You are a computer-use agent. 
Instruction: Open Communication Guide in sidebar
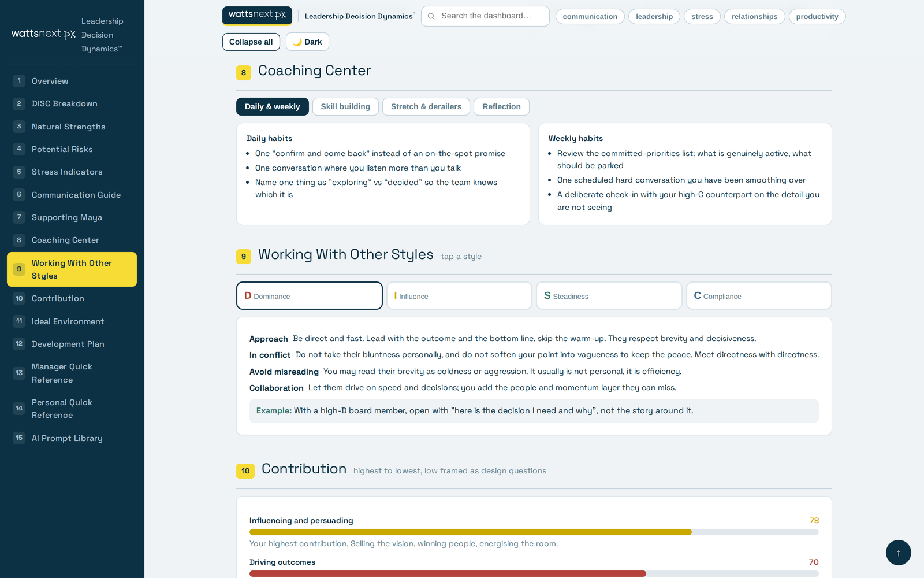pos(72,195)
